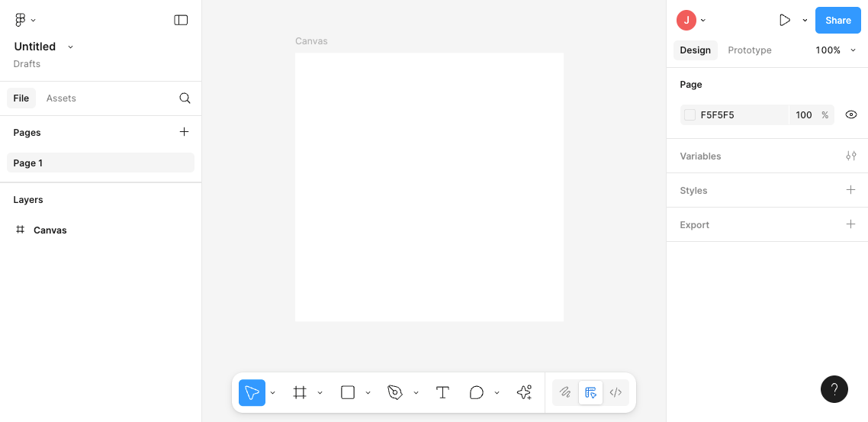Click the Share button
The width and height of the screenshot is (868, 422).
click(837, 21)
